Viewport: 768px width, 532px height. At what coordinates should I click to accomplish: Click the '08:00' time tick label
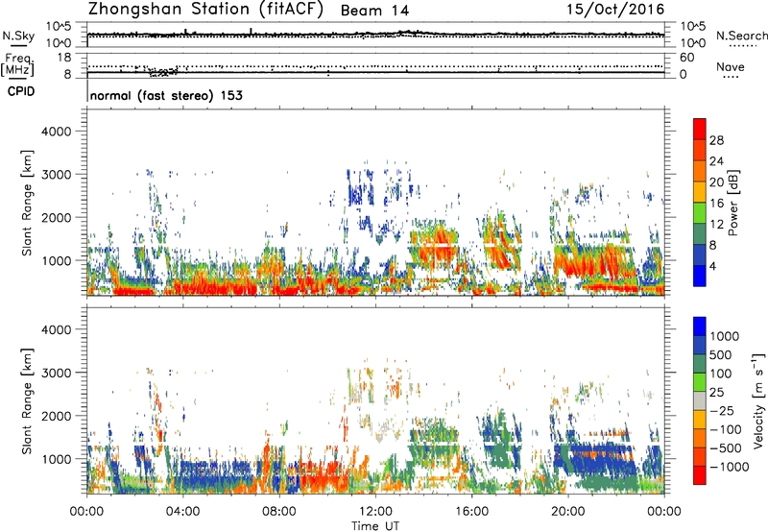click(x=279, y=512)
